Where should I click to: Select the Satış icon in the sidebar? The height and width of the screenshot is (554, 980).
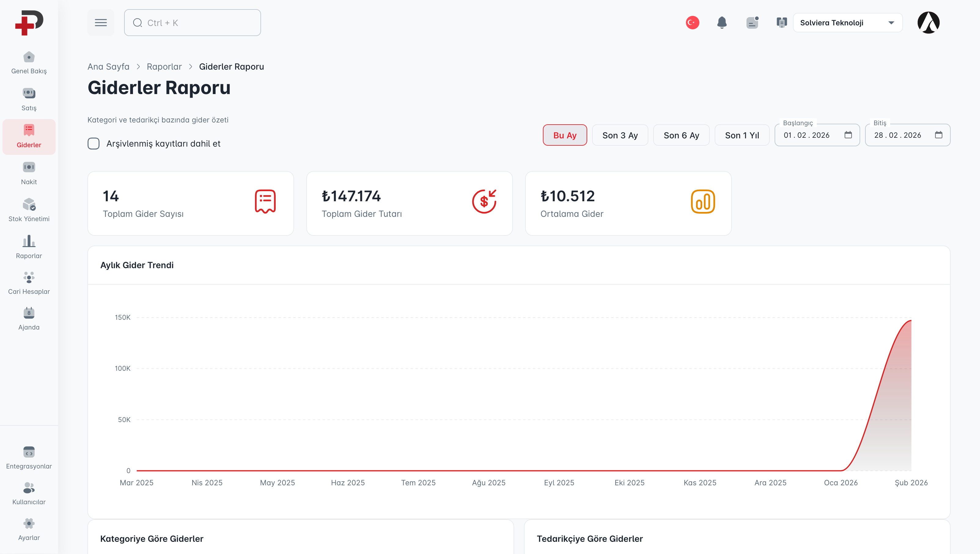click(x=28, y=99)
